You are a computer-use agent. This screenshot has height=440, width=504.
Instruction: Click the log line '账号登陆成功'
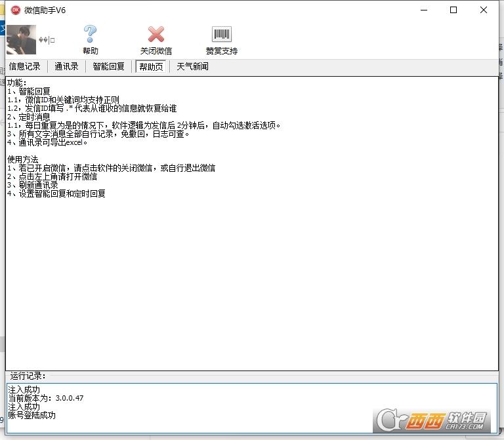pos(31,415)
